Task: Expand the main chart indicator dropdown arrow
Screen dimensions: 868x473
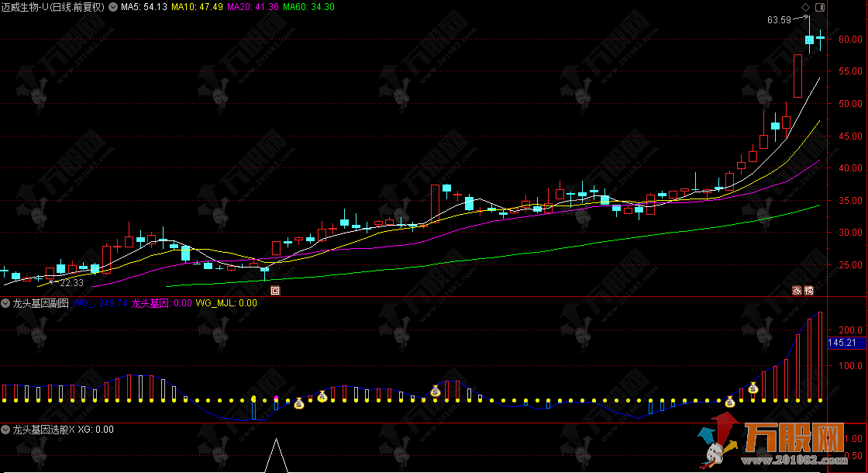Action: pos(115,7)
